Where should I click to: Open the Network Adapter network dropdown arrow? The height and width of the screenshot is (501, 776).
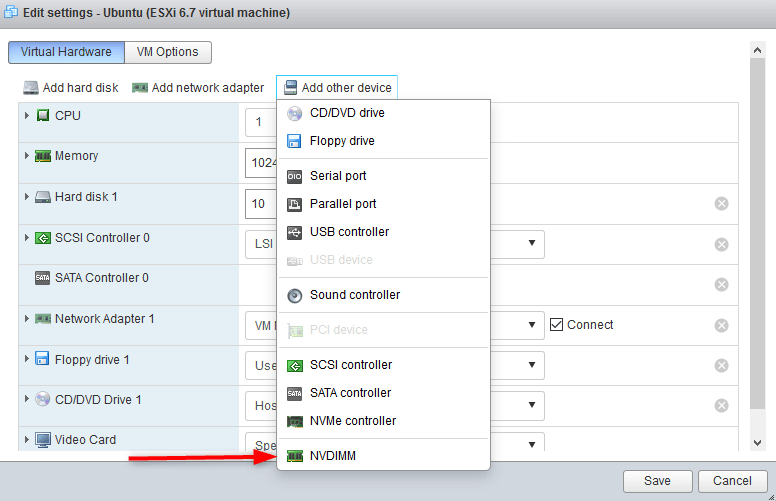532,325
